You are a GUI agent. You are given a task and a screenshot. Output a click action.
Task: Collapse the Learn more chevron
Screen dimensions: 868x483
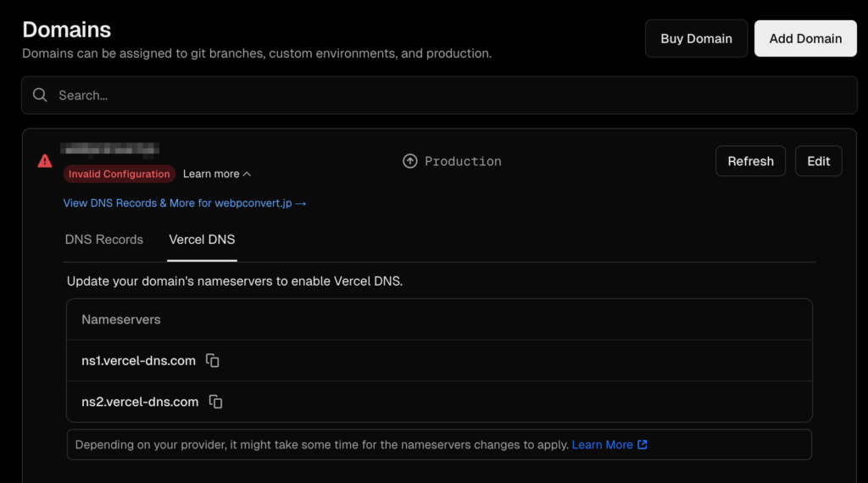point(247,175)
